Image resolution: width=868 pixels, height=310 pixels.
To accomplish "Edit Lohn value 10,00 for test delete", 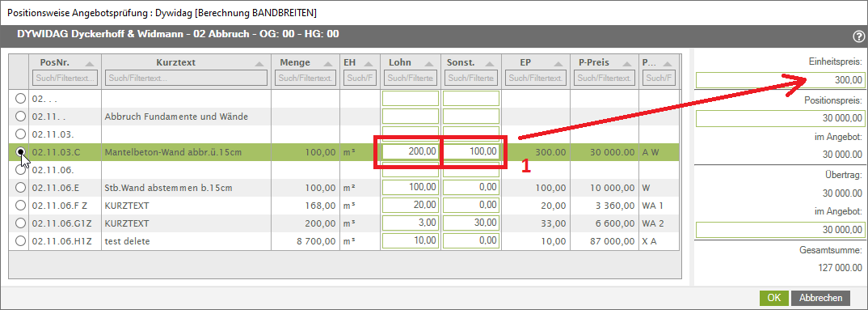I will click(411, 240).
